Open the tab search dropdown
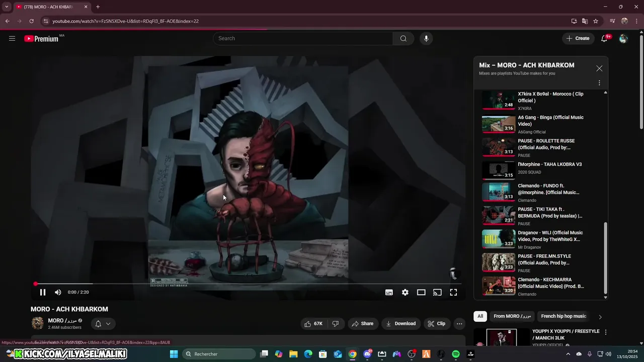Screen dimensions: 644x362 pyautogui.click(x=7, y=7)
